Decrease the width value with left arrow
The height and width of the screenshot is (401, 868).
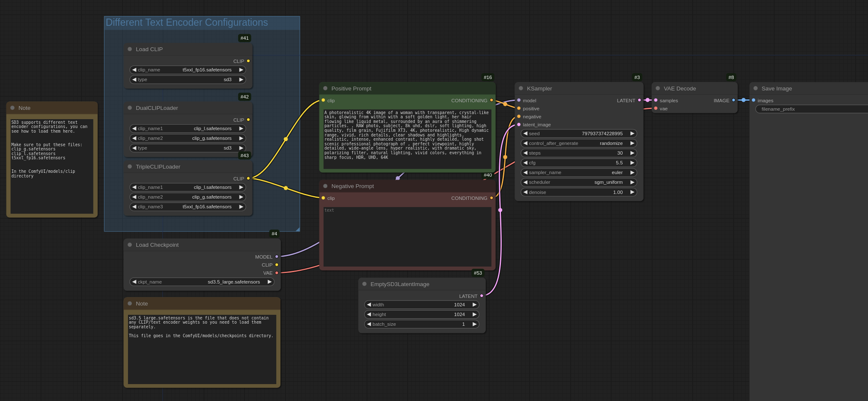pos(369,305)
